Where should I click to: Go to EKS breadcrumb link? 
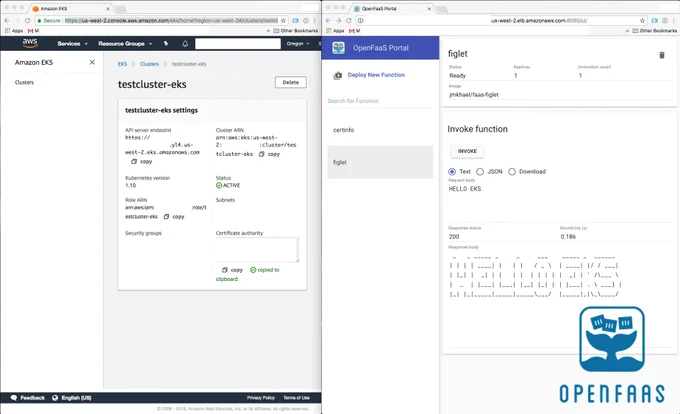(122, 64)
